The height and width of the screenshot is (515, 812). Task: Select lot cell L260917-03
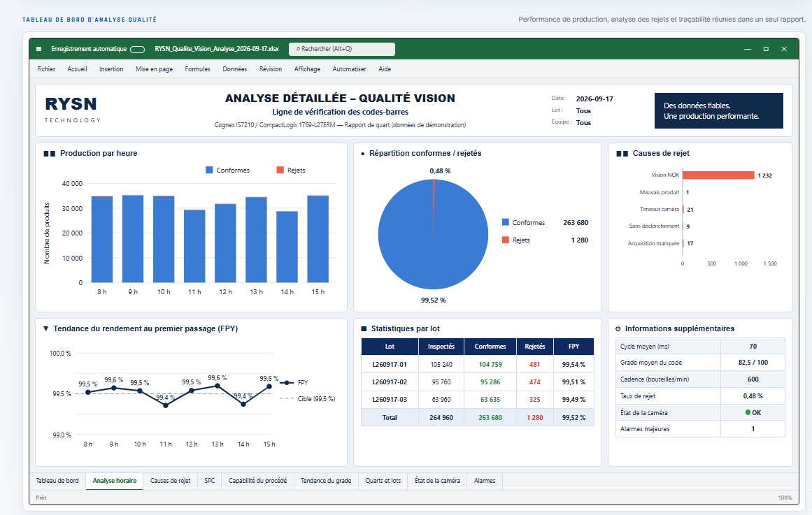pos(390,400)
